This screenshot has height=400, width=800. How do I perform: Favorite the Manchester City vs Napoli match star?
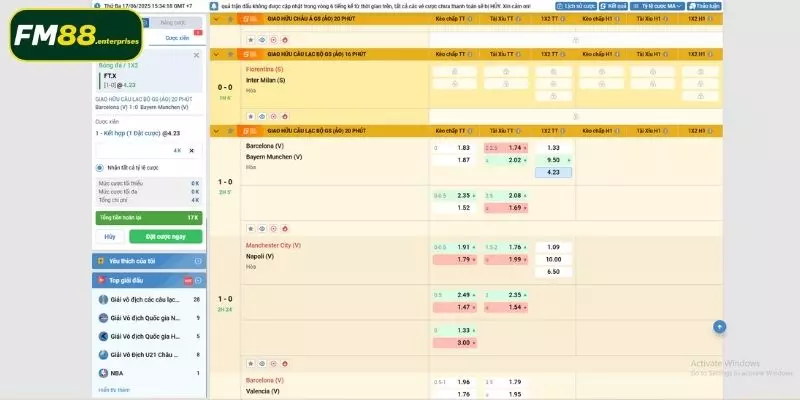(251, 364)
